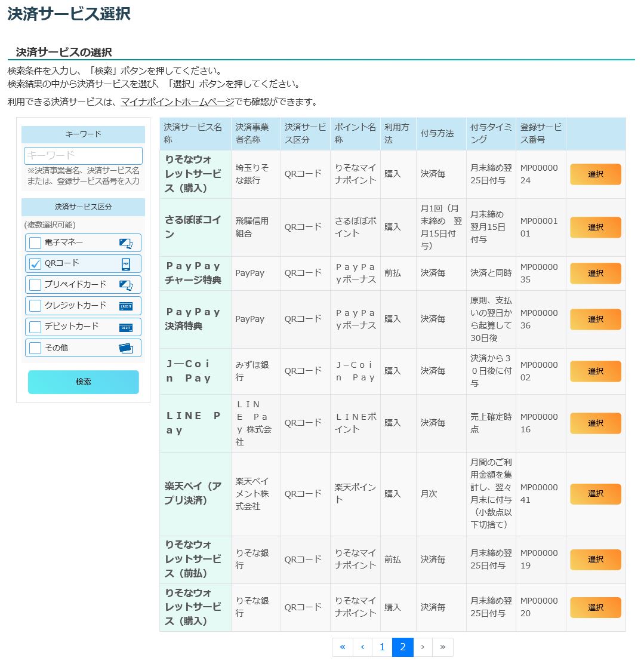Screen dimensions: 644x667
Task: Uncheck the QRコード checkbox
Action: click(35, 264)
